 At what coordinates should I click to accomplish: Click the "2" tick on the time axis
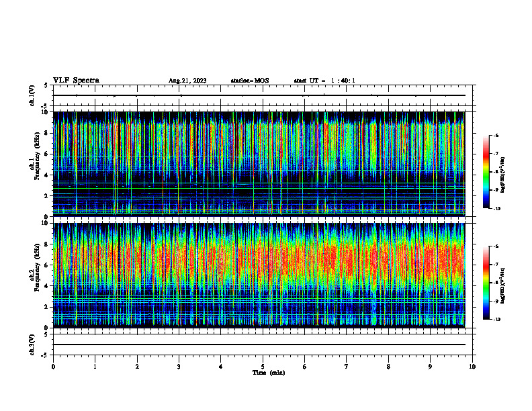[137, 367]
